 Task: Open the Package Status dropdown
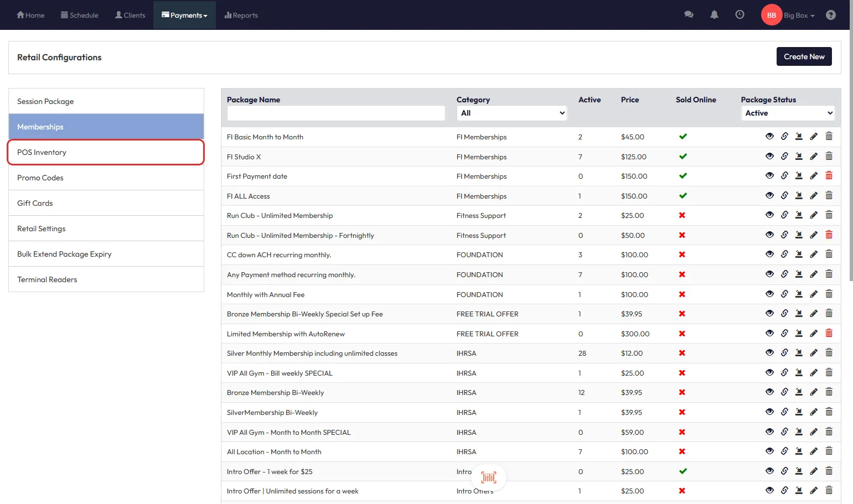tap(788, 113)
